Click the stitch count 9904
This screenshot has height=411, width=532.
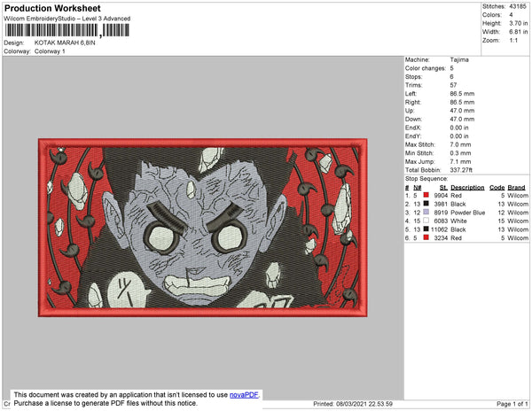[441, 196]
